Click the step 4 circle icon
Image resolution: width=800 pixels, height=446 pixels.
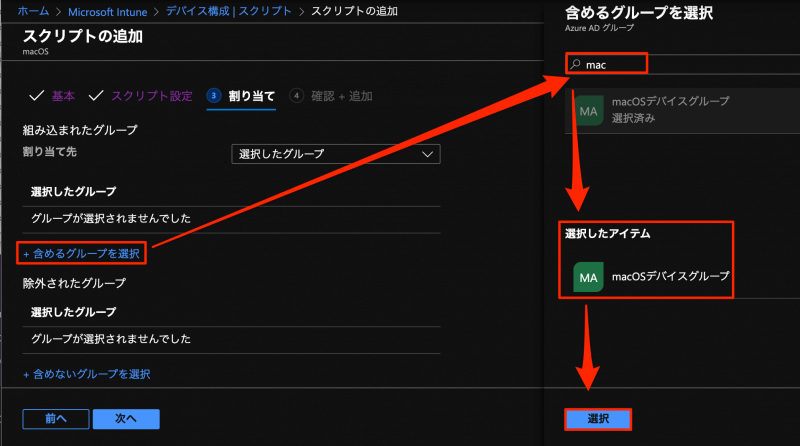tap(296, 95)
